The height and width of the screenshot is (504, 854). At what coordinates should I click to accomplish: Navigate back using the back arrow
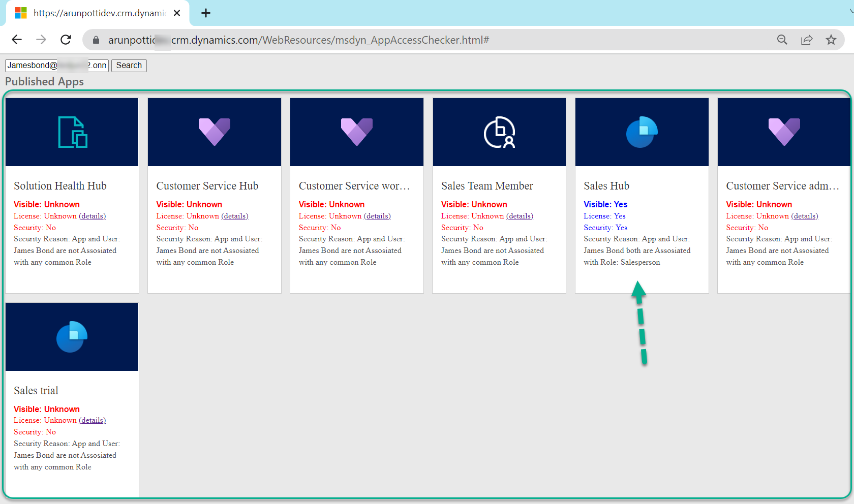pos(17,40)
